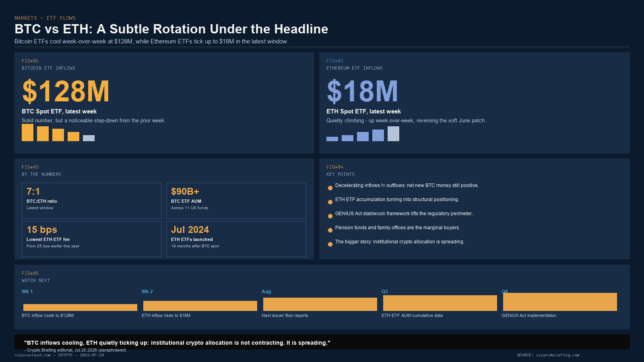Click the large $18M Ethereum inflow figure
This screenshot has width=644, height=362.
pyautogui.click(x=362, y=91)
